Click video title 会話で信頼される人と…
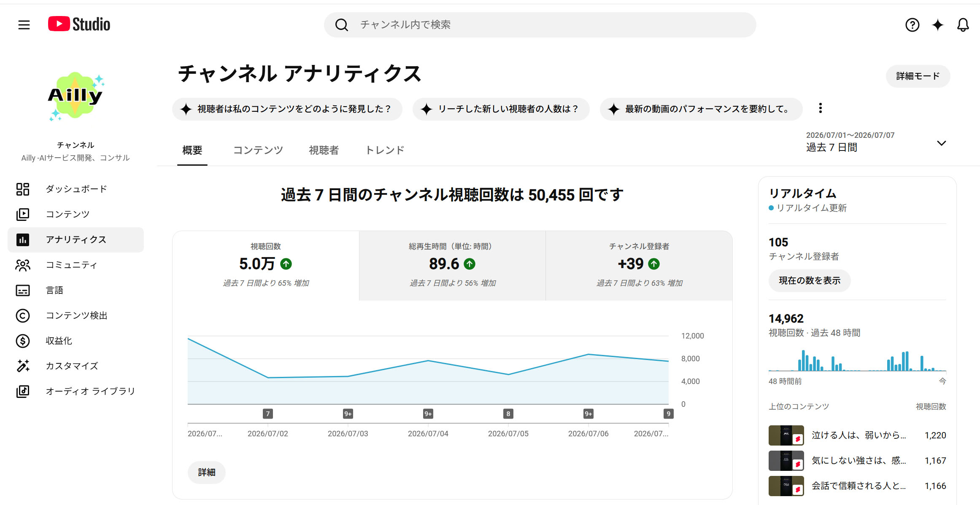 click(x=859, y=486)
